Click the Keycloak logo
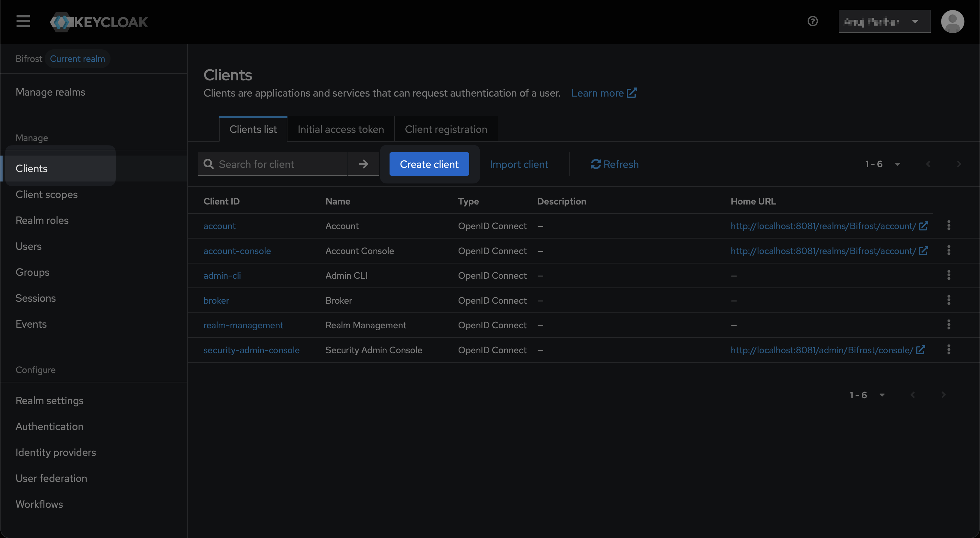Screen dimensions: 980x538 click(x=99, y=22)
